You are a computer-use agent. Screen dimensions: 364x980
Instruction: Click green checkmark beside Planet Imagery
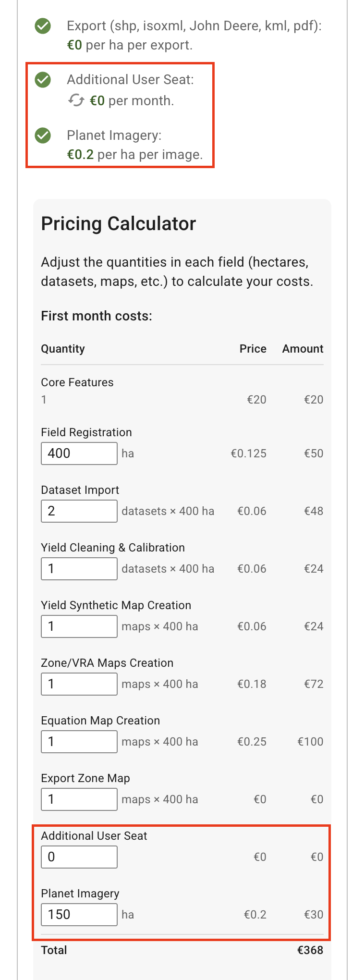pyautogui.click(x=43, y=135)
